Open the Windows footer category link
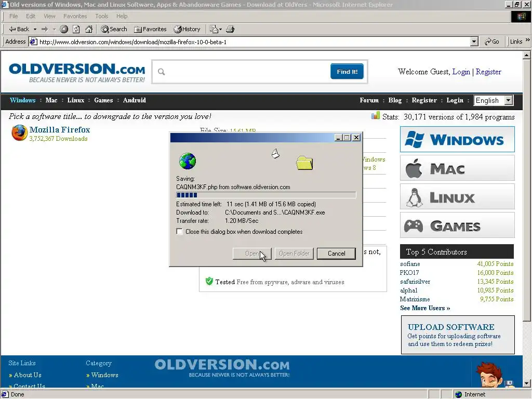 tap(104, 375)
